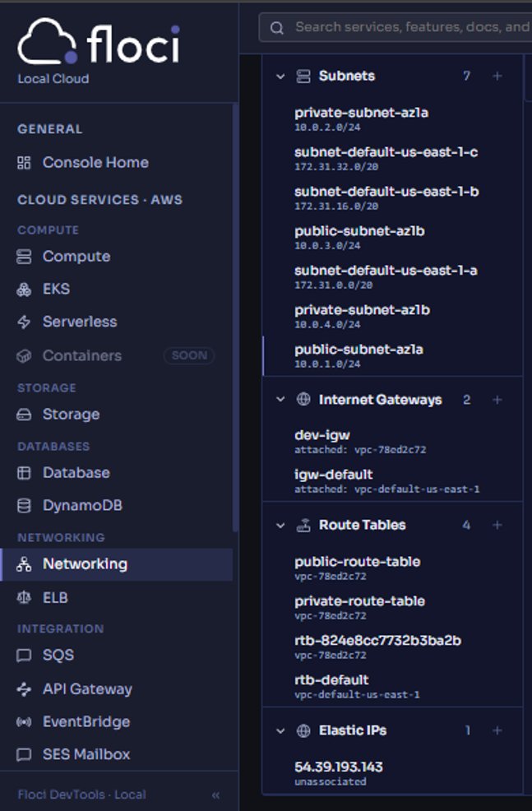Click the SQS message icon

24,656
